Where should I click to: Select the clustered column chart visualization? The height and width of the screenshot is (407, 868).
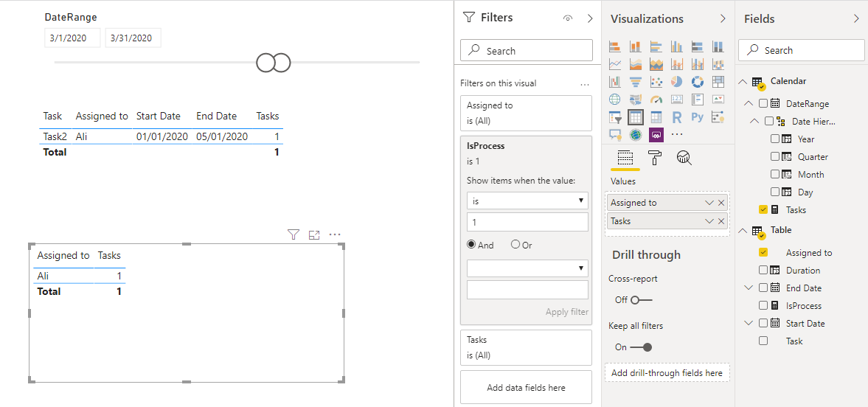676,46
